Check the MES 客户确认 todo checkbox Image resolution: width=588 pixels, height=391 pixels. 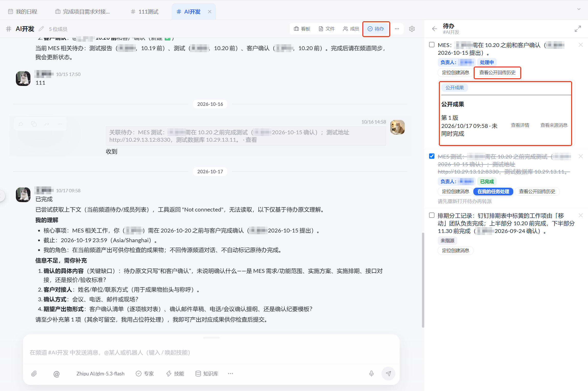(432, 45)
